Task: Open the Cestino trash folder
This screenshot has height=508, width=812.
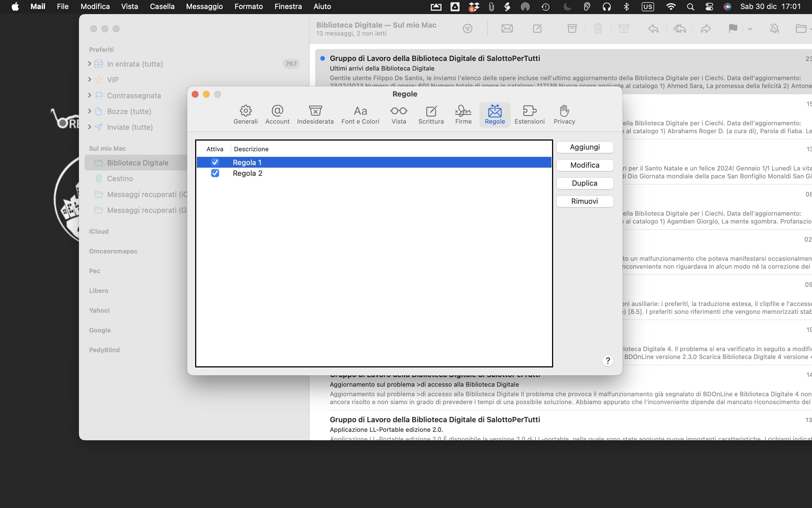Action: [120, 178]
